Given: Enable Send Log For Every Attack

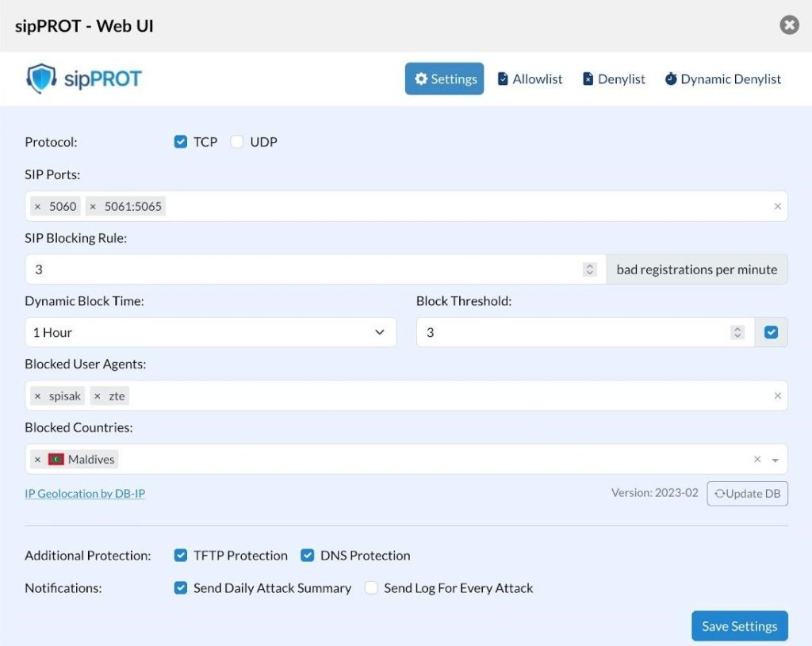Looking at the screenshot, I should pyautogui.click(x=371, y=588).
